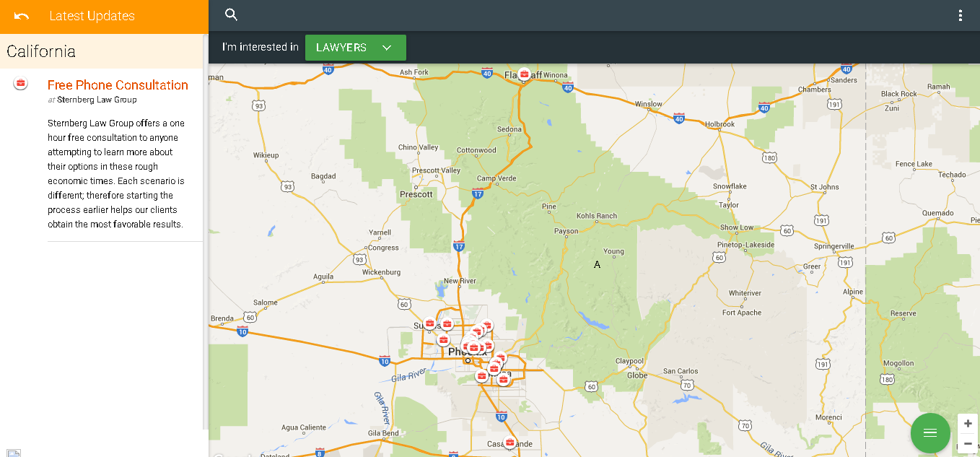Click the Holbrook label on the map
This screenshot has width=980, height=457.
tap(720, 124)
